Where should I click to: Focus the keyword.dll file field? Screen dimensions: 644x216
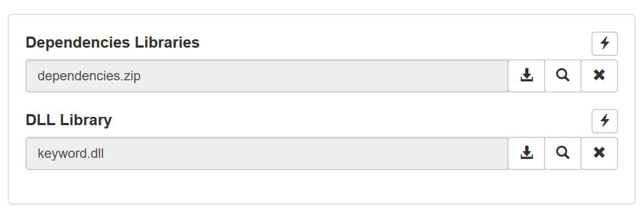click(267, 153)
